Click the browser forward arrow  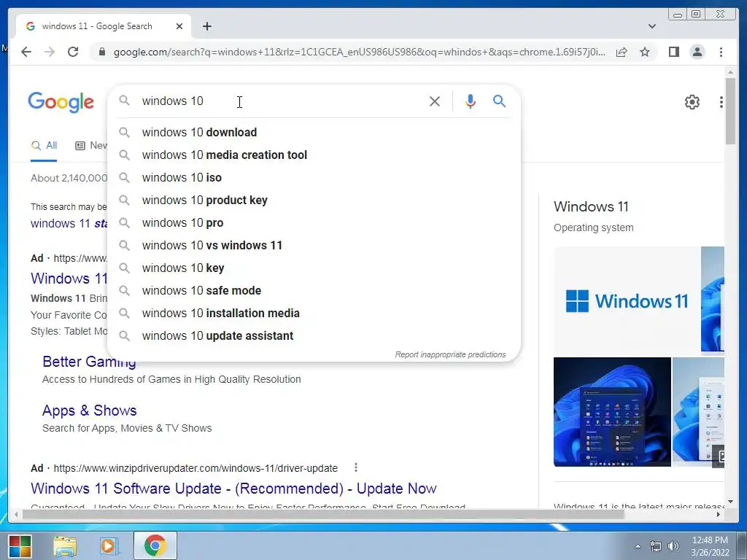coord(50,52)
